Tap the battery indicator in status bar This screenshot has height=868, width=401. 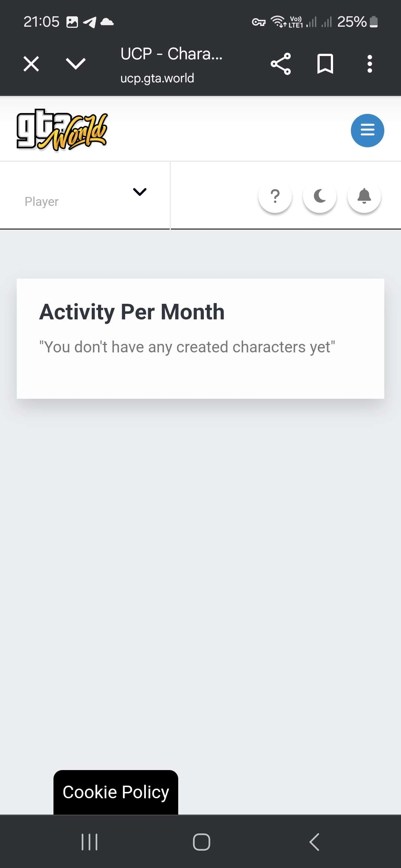coord(374,22)
